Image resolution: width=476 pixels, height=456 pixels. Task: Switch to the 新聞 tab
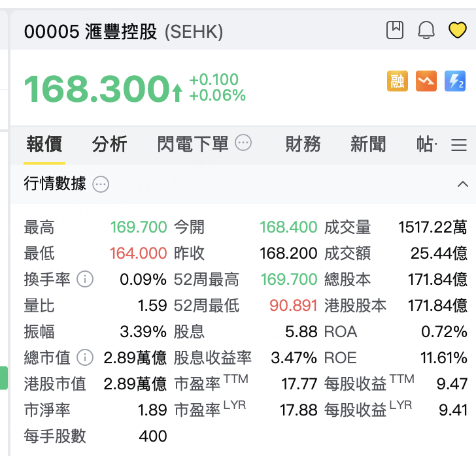(368, 144)
